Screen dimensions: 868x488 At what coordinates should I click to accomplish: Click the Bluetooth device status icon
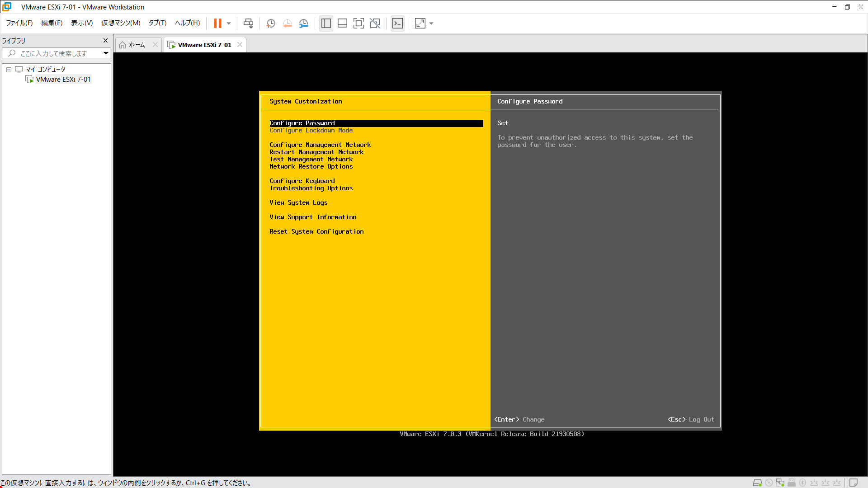803,483
